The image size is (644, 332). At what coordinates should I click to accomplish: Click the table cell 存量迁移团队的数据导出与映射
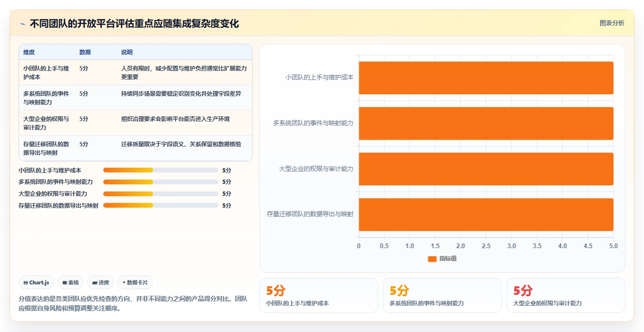click(x=46, y=148)
